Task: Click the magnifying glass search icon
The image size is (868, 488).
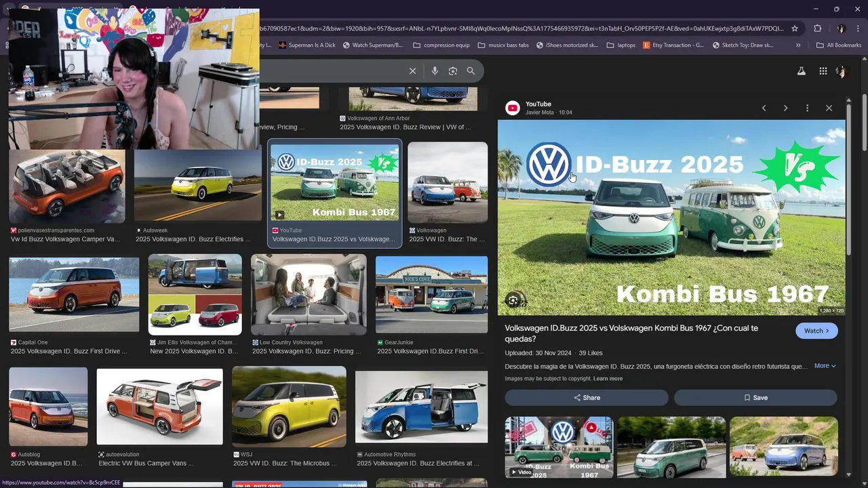Action: [471, 71]
